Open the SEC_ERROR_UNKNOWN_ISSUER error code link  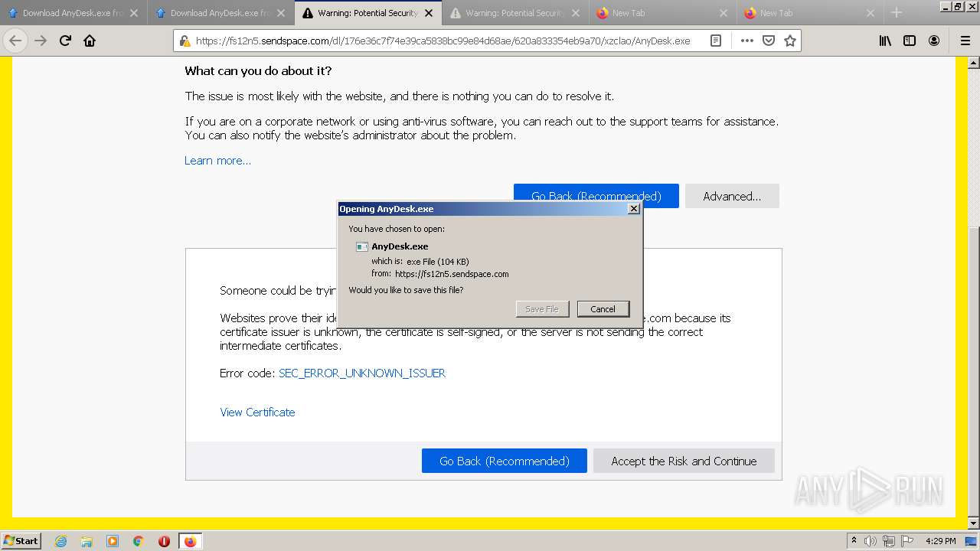362,373
